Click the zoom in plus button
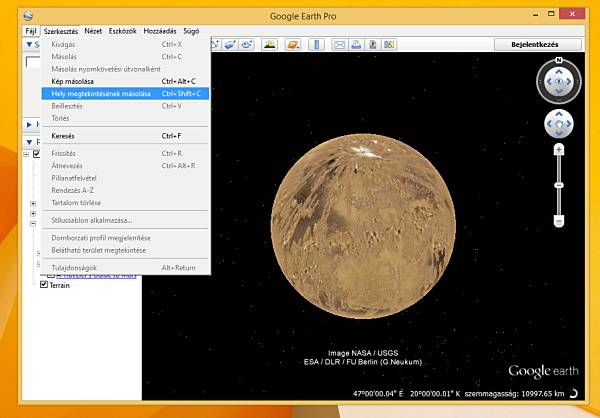Image resolution: width=600 pixels, height=418 pixels. (x=559, y=150)
